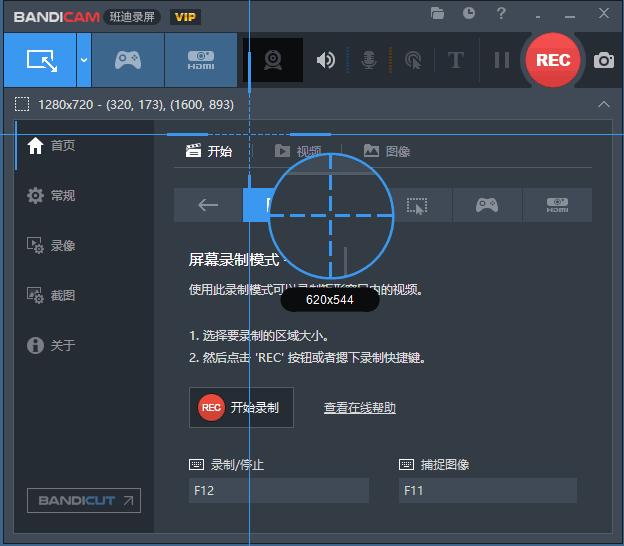The width and height of the screenshot is (624, 546).
Task: Click the text overlay T icon
Action: pos(456,60)
